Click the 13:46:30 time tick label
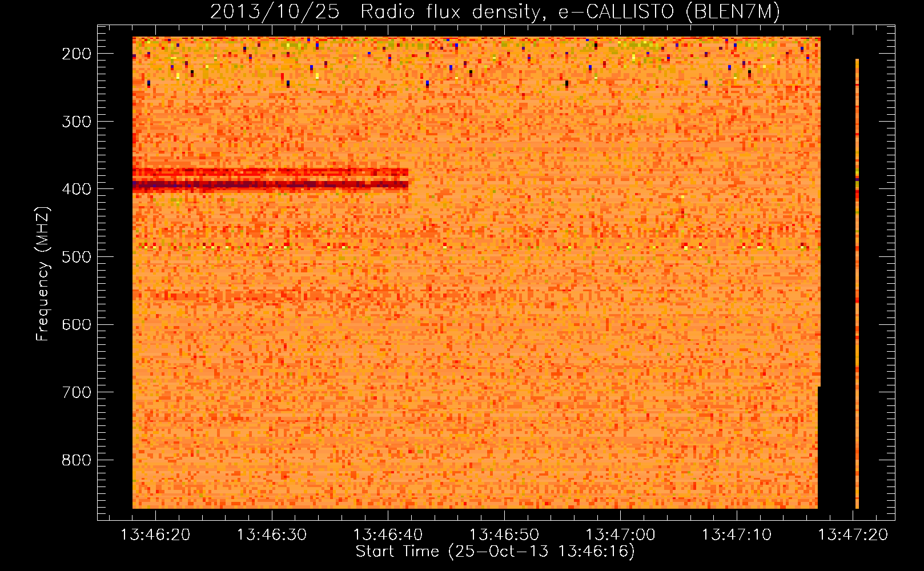 click(272, 535)
